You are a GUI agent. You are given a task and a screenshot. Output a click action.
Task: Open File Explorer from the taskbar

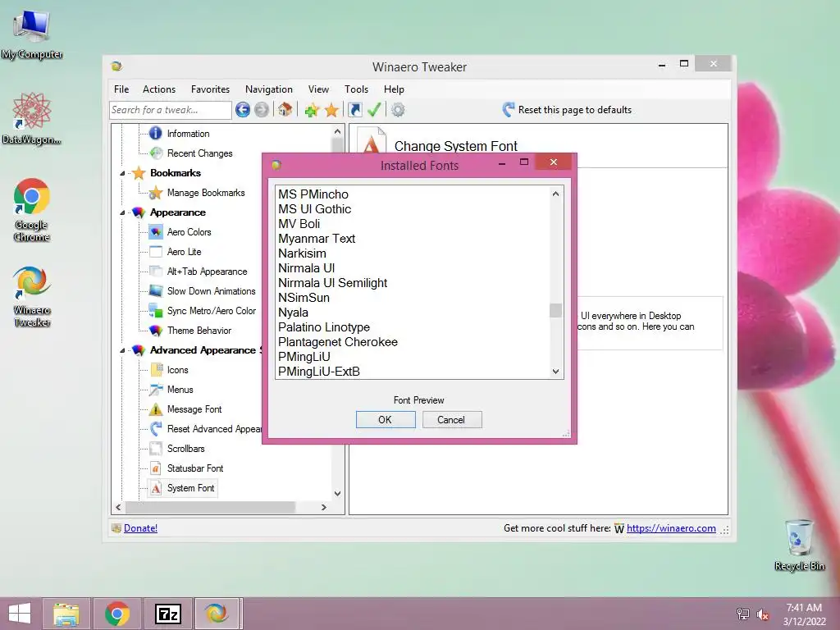coord(66,614)
